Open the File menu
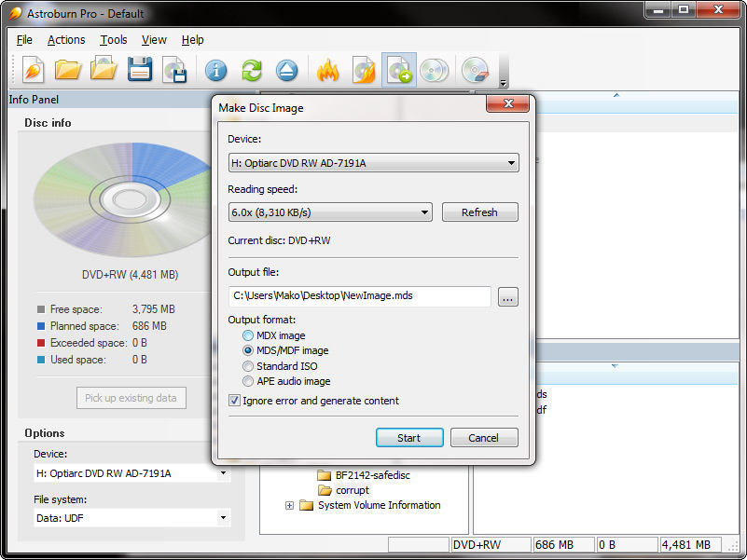The image size is (747, 560). [x=24, y=40]
